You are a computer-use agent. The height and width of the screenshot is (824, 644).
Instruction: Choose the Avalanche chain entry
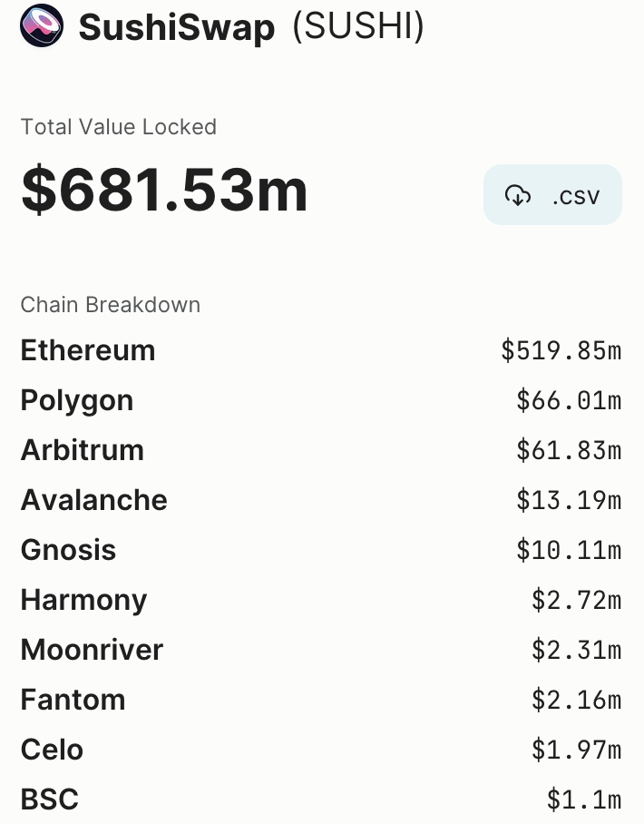tap(94, 500)
